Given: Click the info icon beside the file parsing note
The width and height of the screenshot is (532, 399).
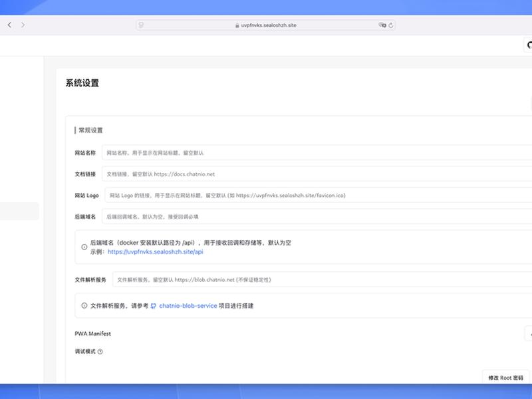Looking at the screenshot, I should pos(84,305).
